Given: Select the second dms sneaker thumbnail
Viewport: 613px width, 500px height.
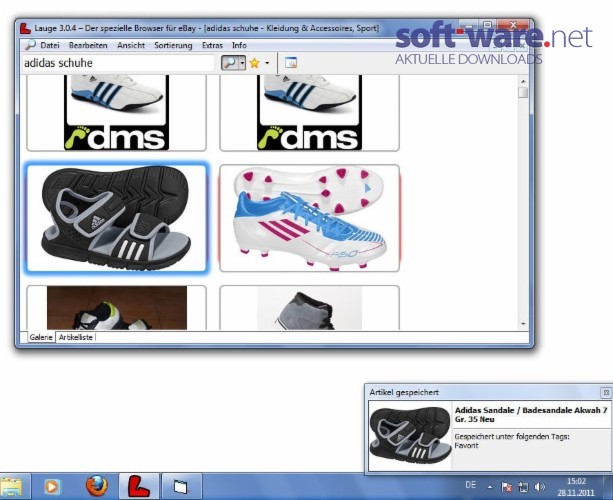Looking at the screenshot, I should [x=309, y=113].
